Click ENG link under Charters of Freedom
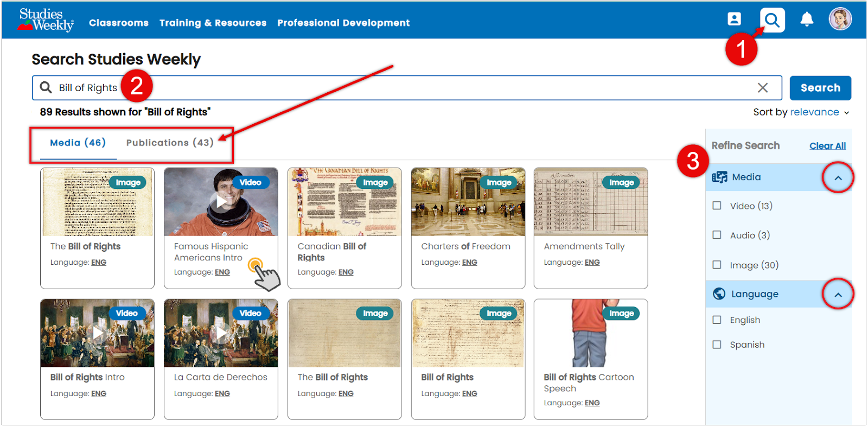 [x=470, y=262]
